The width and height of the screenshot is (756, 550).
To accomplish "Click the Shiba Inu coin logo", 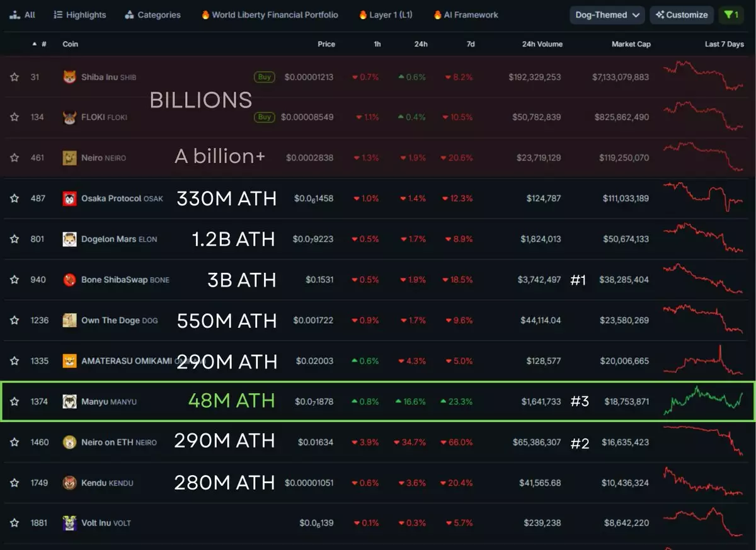I will 69,77.
